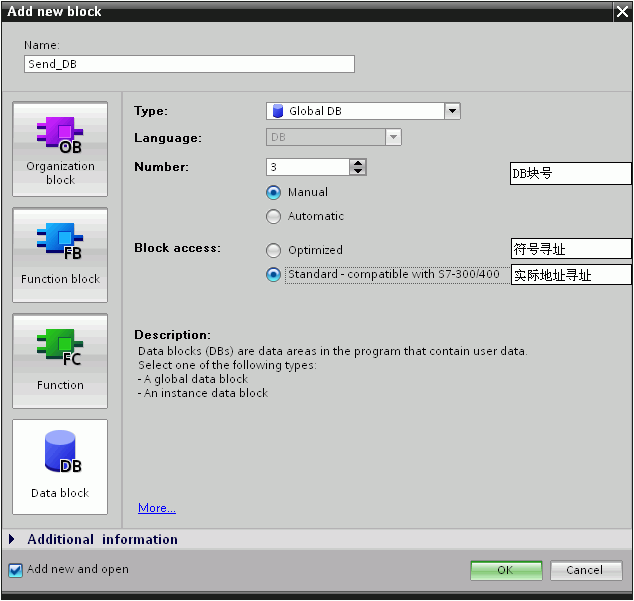This screenshot has width=634, height=601.
Task: Expand the Additional information section
Action: tap(12, 539)
